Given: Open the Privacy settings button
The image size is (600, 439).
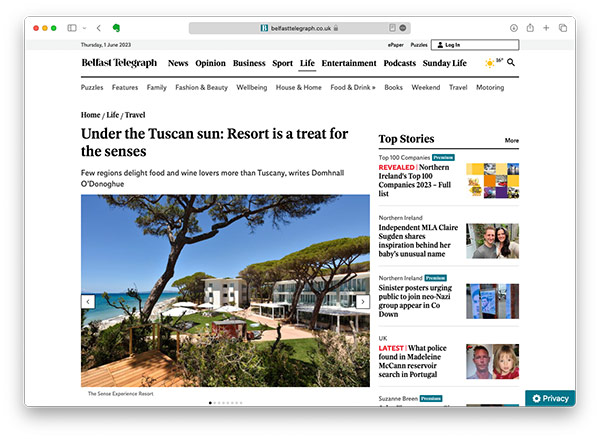Looking at the screenshot, I should [x=550, y=398].
